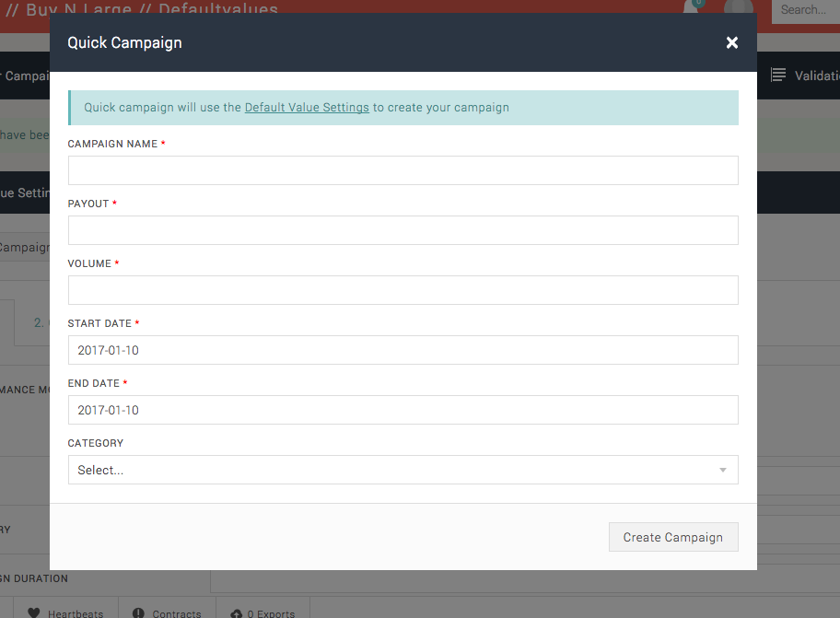This screenshot has height=618, width=840.
Task: Click the Validation list icon
Action: 778,75
